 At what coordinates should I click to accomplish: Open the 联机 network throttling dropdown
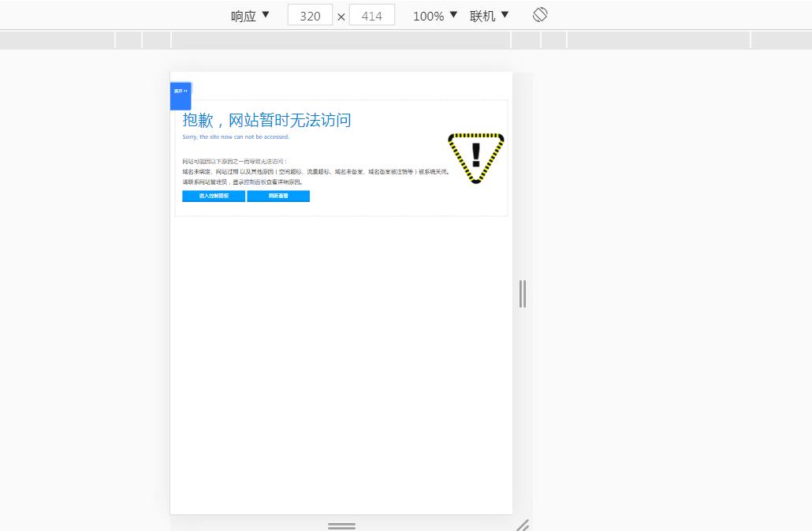[x=489, y=16]
